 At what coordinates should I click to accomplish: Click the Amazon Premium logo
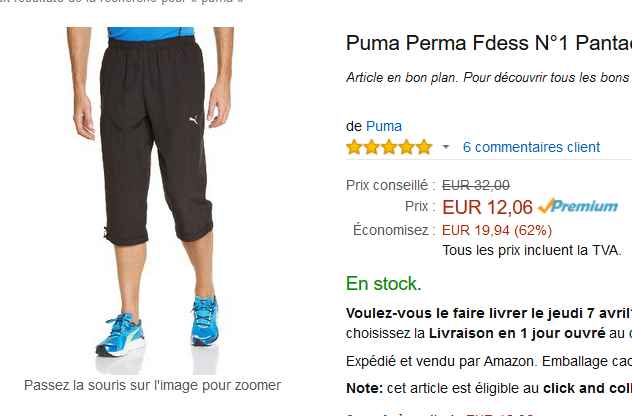coord(577,206)
